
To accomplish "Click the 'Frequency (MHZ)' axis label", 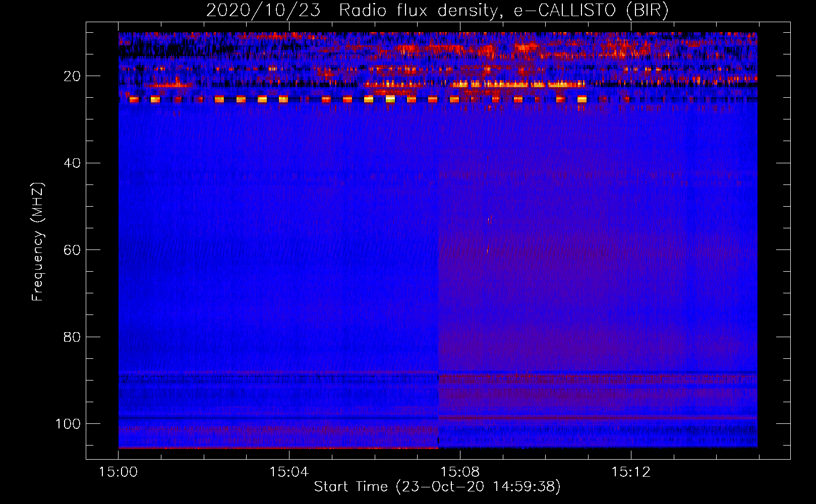I will [x=38, y=241].
